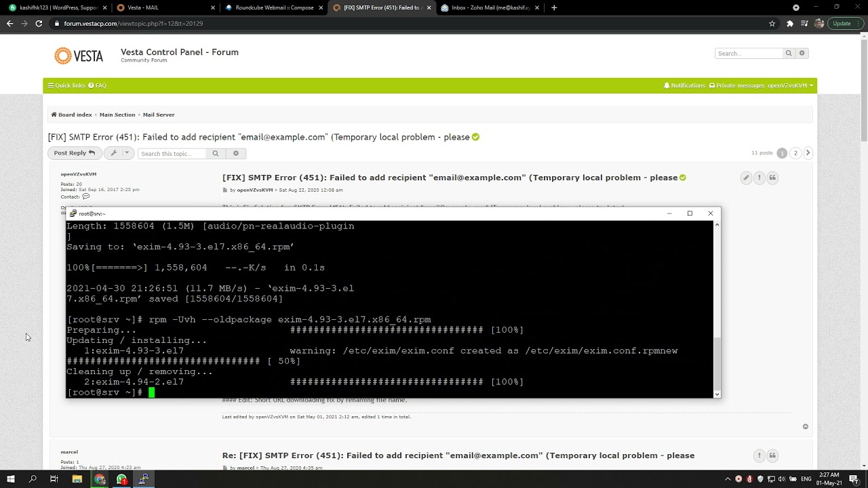Viewport: 868px width, 488px height.
Task: Maximize the root@srv terminal window
Action: [690, 213]
